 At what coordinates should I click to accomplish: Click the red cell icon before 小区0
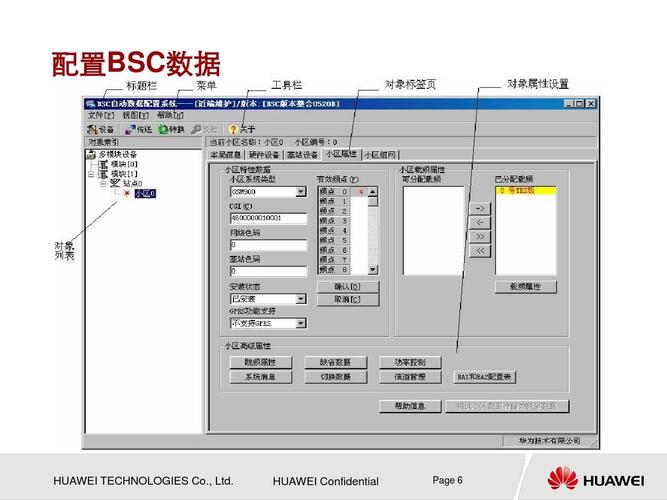point(126,194)
